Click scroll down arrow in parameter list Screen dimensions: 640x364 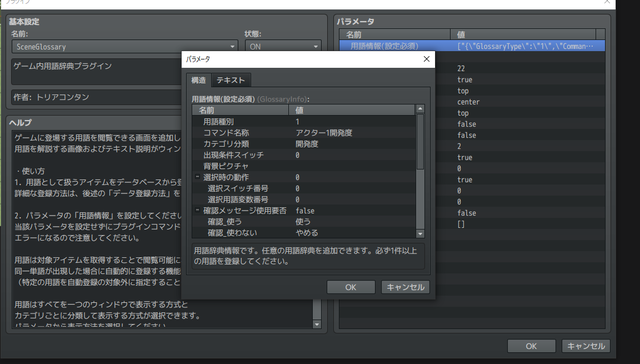(x=420, y=234)
